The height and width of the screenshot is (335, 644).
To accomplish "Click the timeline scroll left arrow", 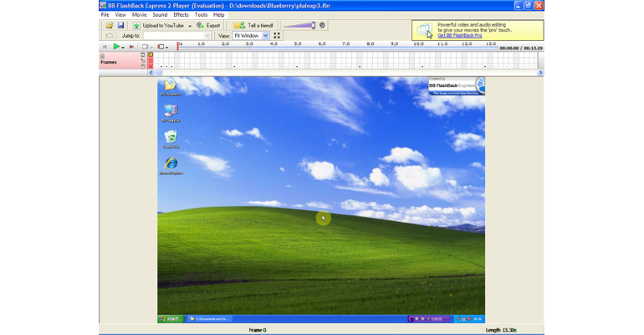I will click(151, 73).
